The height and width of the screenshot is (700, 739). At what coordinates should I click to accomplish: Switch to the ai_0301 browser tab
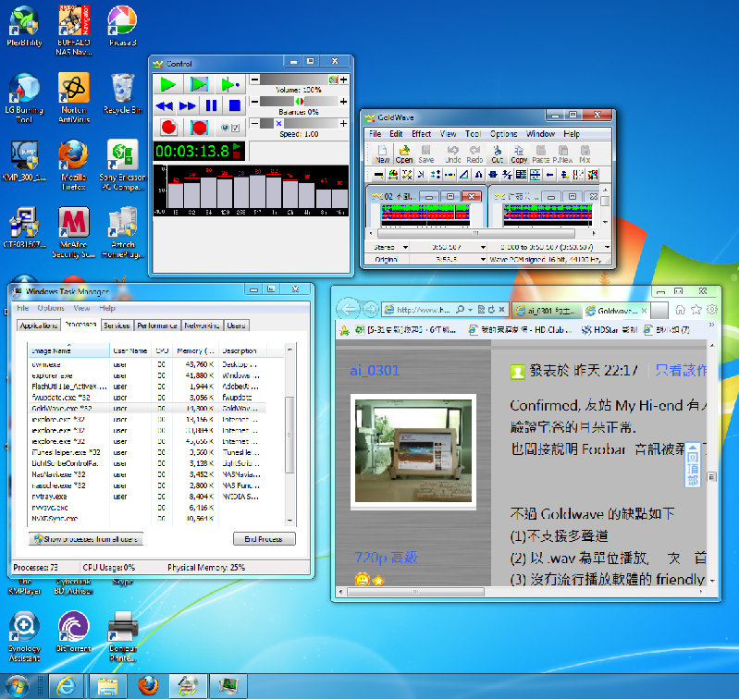[547, 311]
